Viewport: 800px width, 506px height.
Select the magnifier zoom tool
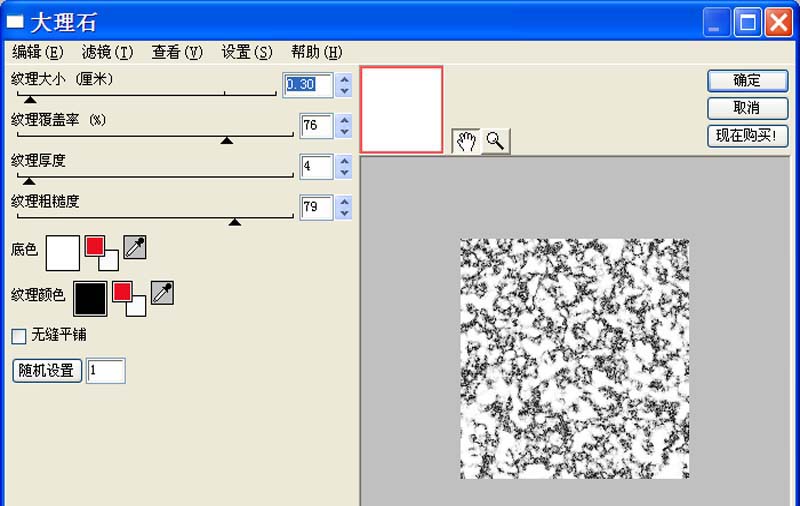495,142
